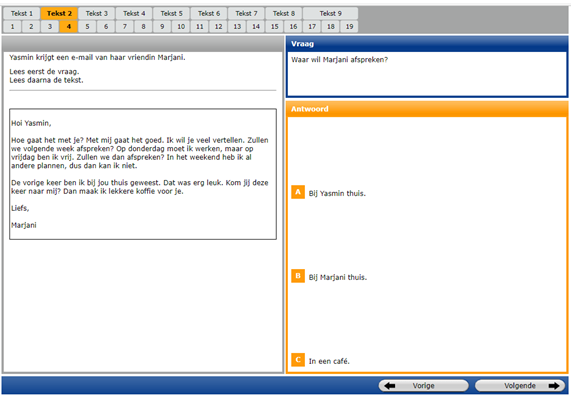The image size is (571, 398).
Task: Open the Tekst 3 tab
Action: pyautogui.click(x=97, y=13)
